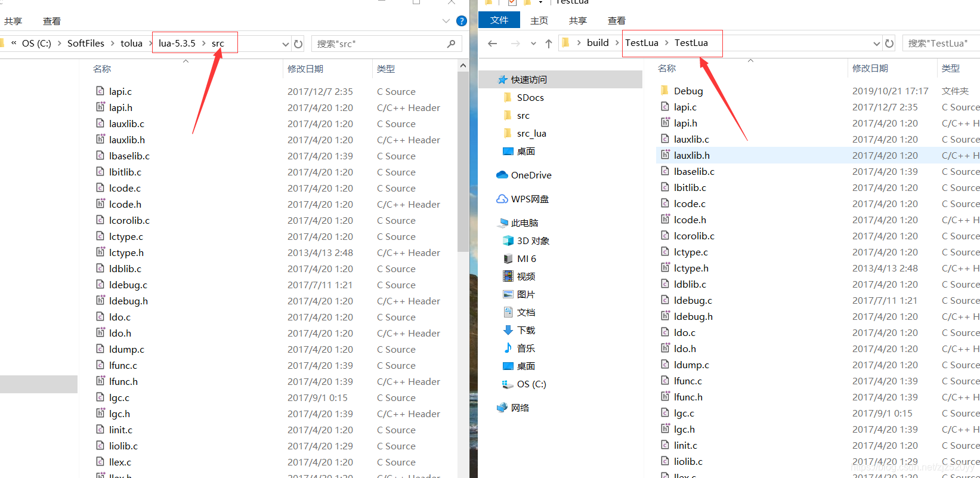
Task: Go up one level in TestLua window
Action: (x=549, y=43)
